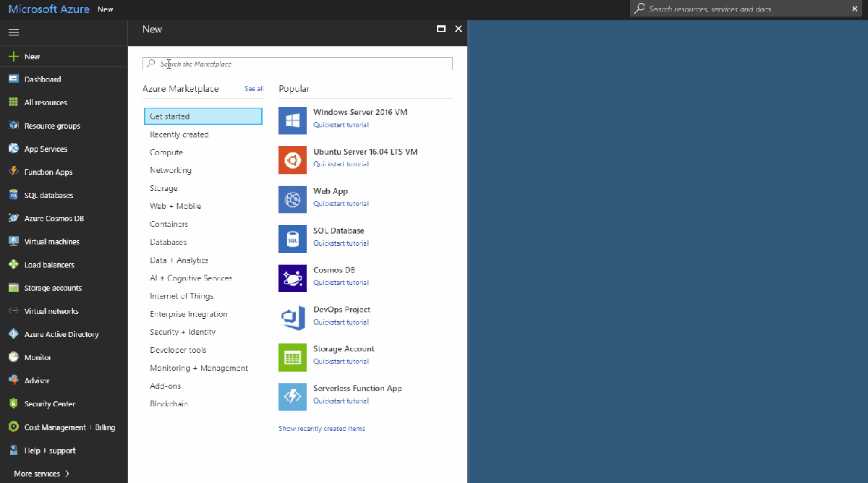This screenshot has width=868, height=483.
Task: Select the Ubuntu Server 16.04 tile icon
Action: [x=292, y=160]
